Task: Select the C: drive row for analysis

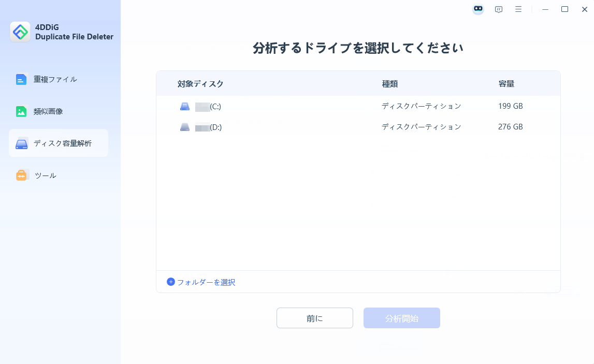Action: click(311, 106)
